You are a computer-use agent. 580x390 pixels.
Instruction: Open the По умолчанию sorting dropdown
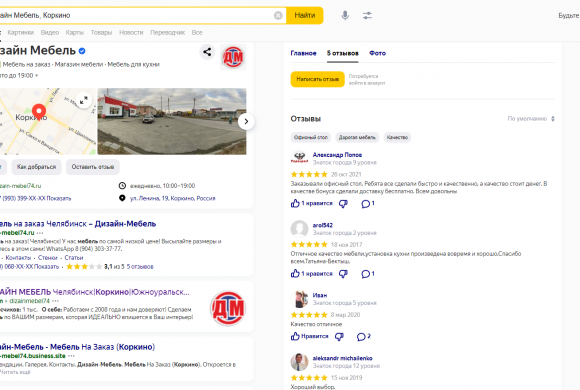[x=531, y=119]
